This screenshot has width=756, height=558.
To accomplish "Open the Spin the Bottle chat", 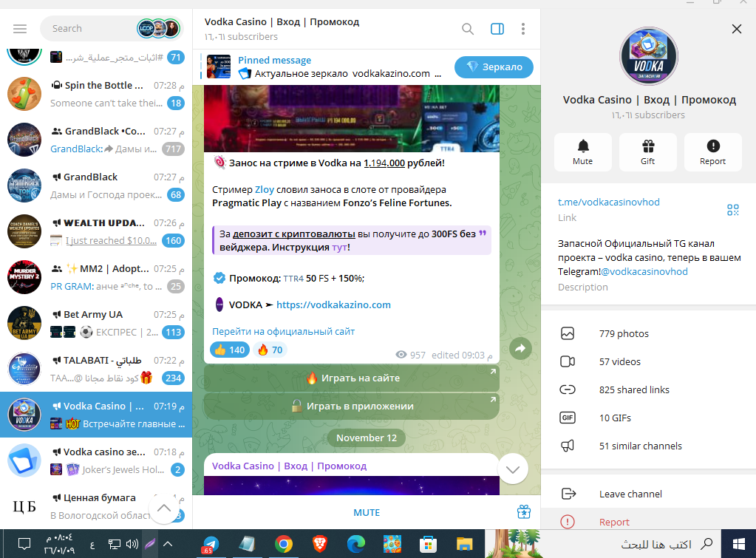I will coord(96,94).
